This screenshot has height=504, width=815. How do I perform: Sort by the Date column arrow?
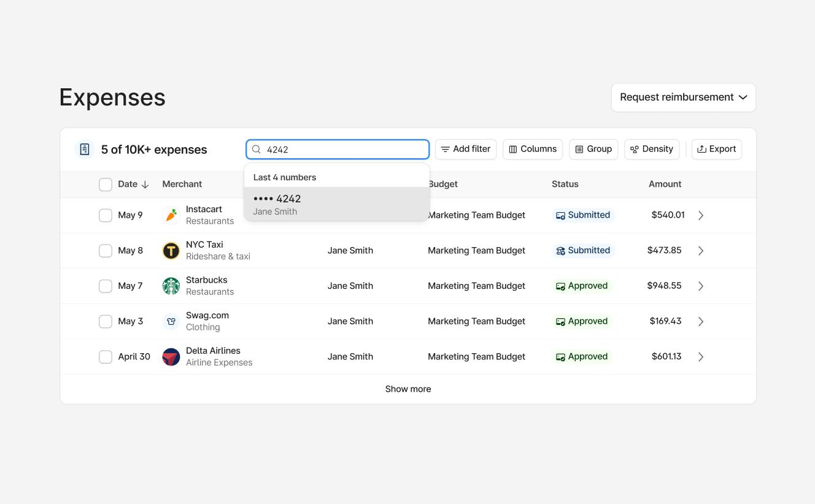[x=145, y=185]
